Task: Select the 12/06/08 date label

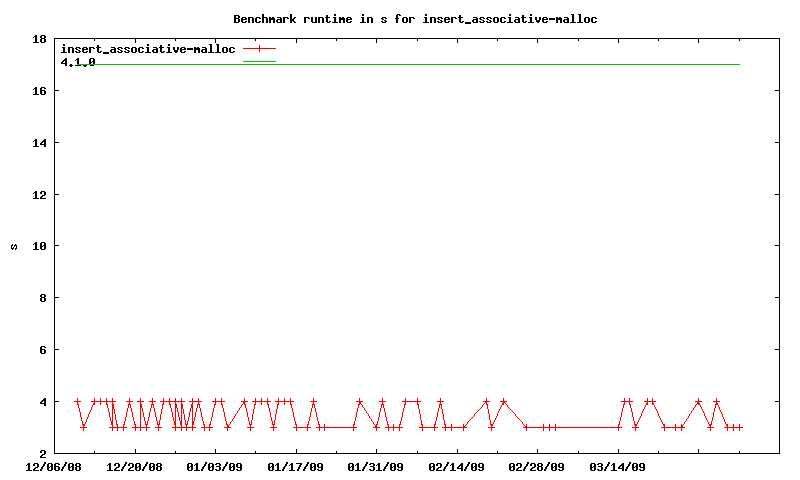Action: [x=53, y=467]
